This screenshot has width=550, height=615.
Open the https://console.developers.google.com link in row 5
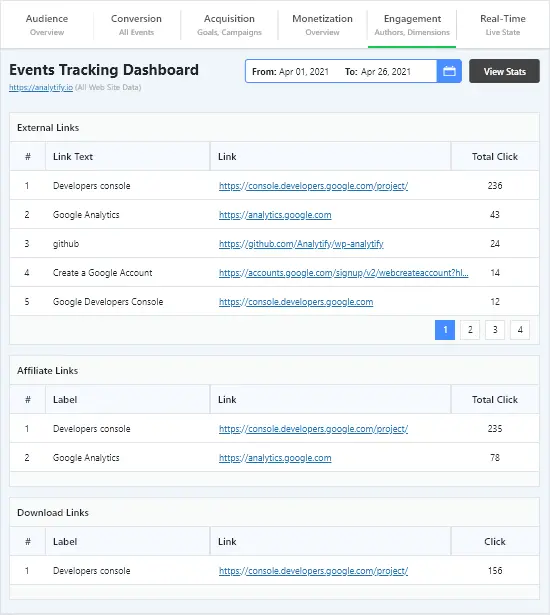(x=296, y=302)
